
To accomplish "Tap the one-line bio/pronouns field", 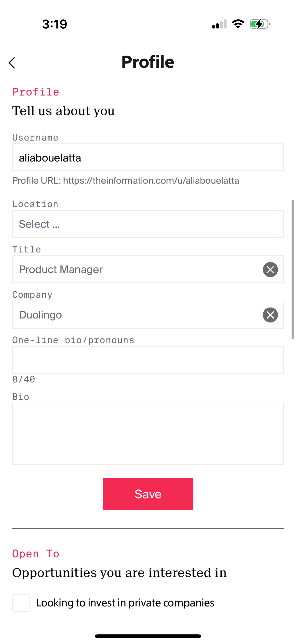I will [148, 360].
